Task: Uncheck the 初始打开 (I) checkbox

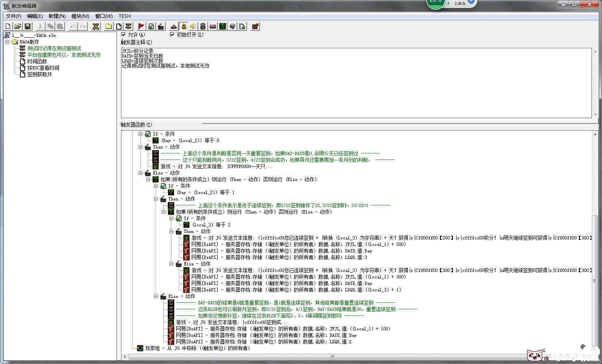Action: tap(172, 34)
